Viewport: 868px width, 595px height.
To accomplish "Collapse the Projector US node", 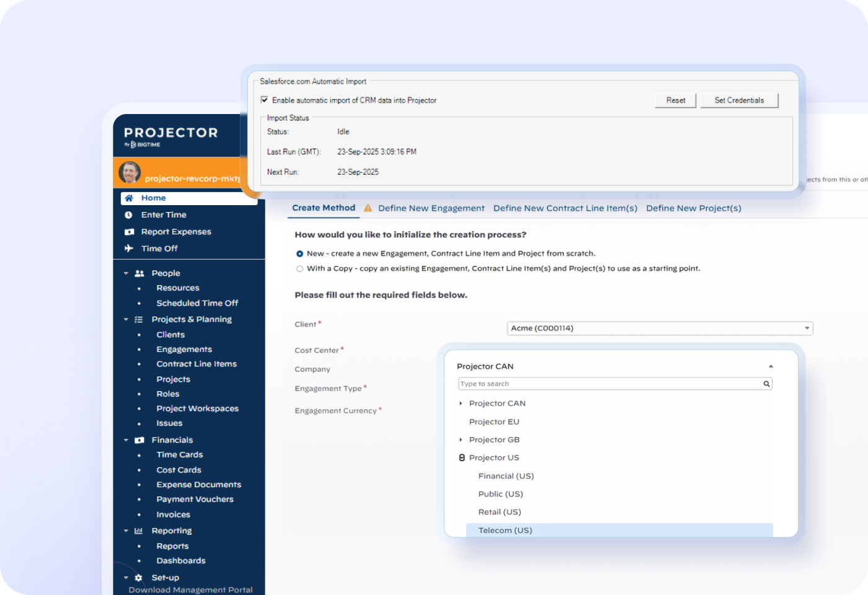I will tap(462, 457).
